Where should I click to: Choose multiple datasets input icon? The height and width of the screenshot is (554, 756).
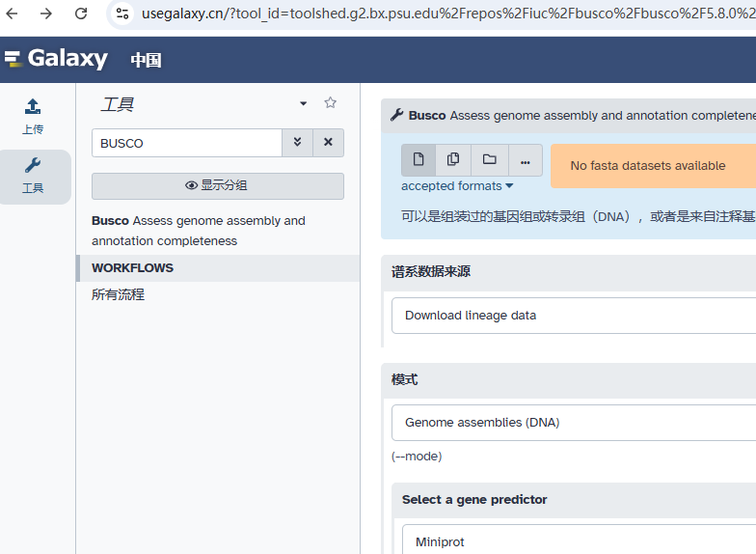coord(453,160)
